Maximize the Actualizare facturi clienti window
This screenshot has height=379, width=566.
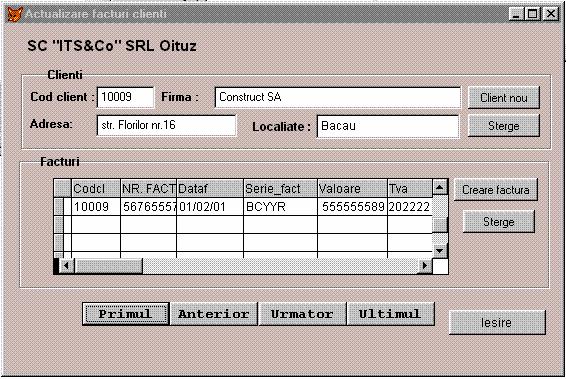[532, 14]
